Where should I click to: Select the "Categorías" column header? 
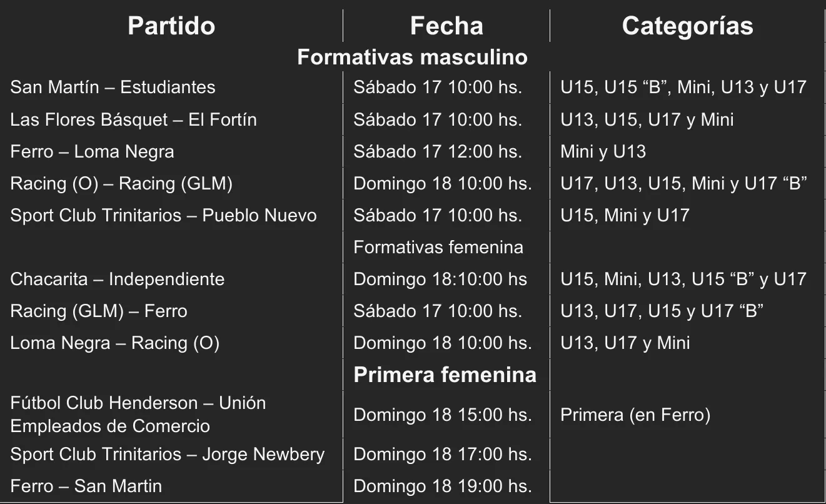687,26
